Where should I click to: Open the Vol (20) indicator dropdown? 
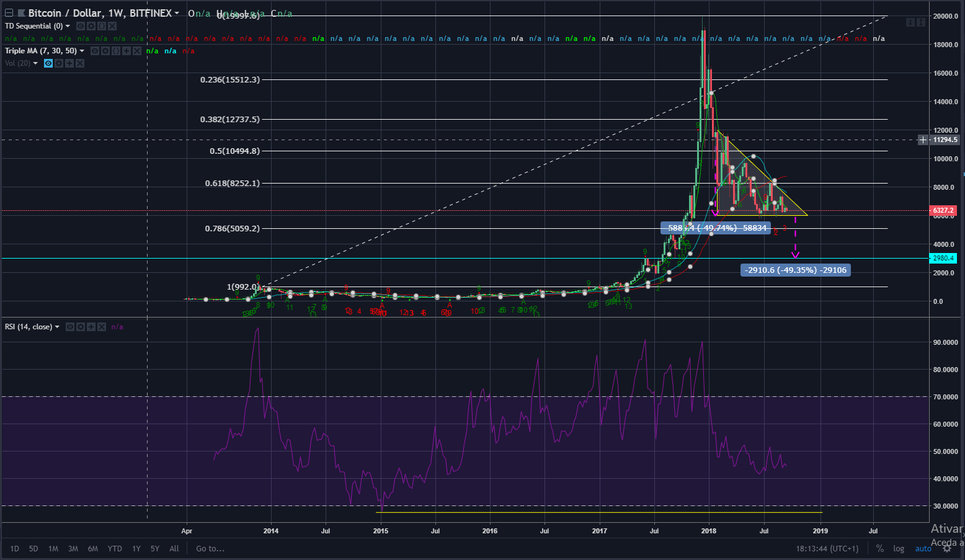tap(35, 63)
